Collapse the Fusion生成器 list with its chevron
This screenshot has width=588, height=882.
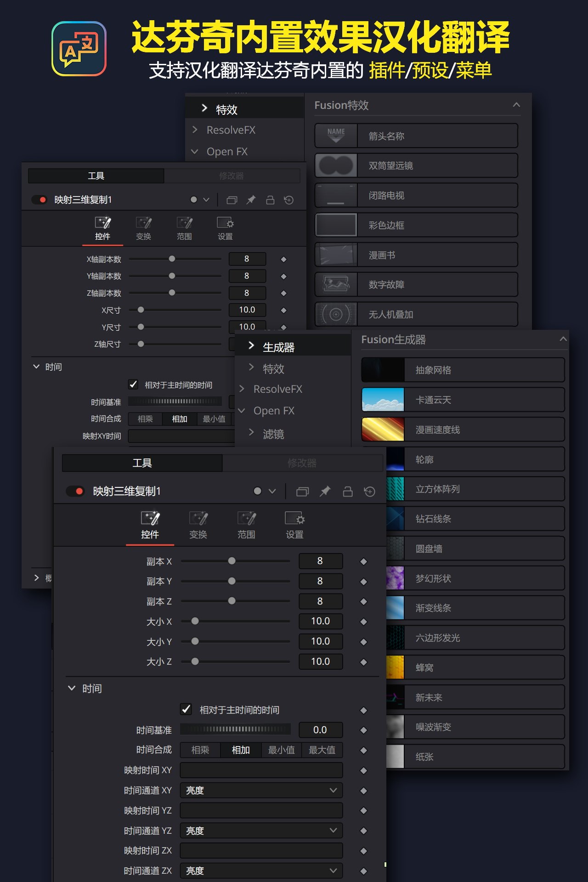pos(563,339)
